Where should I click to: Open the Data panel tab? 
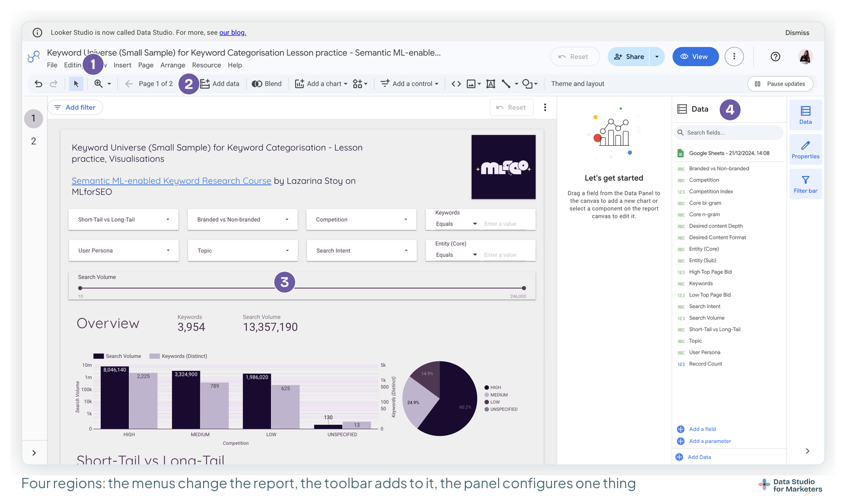pos(805,115)
